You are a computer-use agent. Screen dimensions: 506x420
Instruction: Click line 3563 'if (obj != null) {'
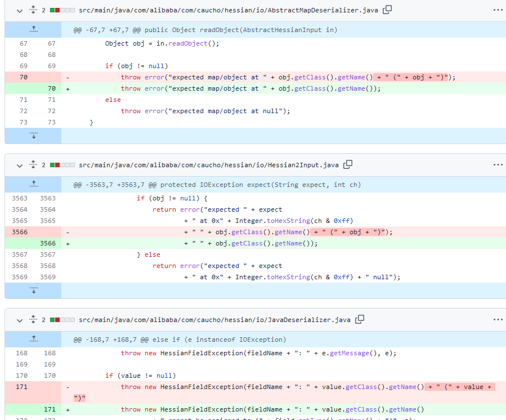click(172, 198)
